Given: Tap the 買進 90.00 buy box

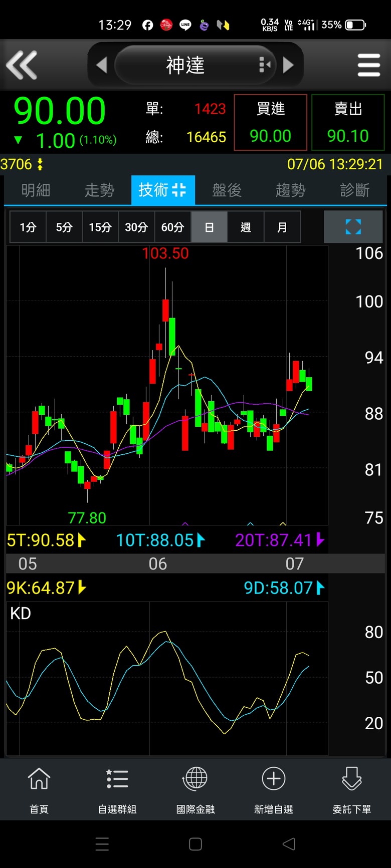Looking at the screenshot, I should pos(271,122).
